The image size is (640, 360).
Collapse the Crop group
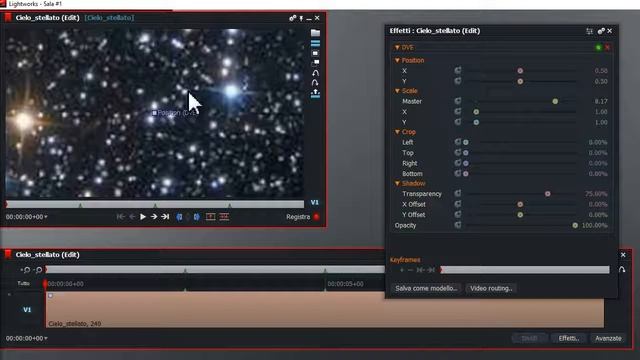coord(397,132)
